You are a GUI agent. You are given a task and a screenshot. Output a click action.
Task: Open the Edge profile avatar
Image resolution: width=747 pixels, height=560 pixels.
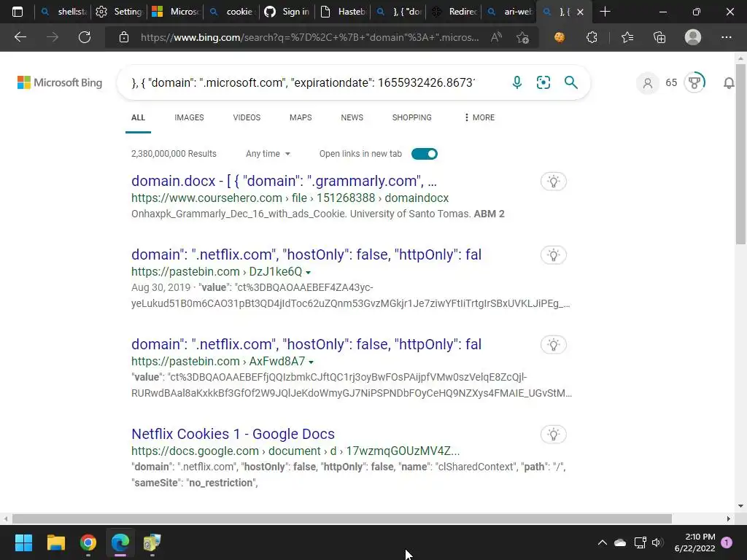[x=693, y=37]
